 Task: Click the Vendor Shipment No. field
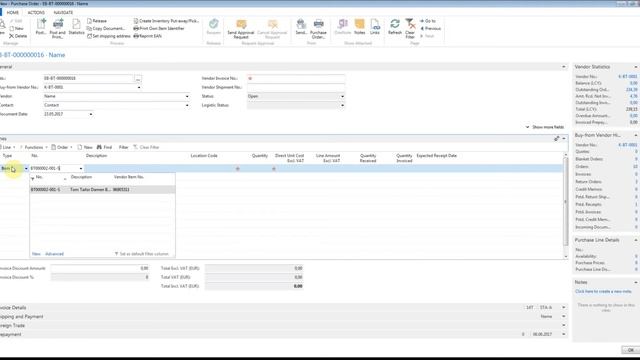click(296, 87)
